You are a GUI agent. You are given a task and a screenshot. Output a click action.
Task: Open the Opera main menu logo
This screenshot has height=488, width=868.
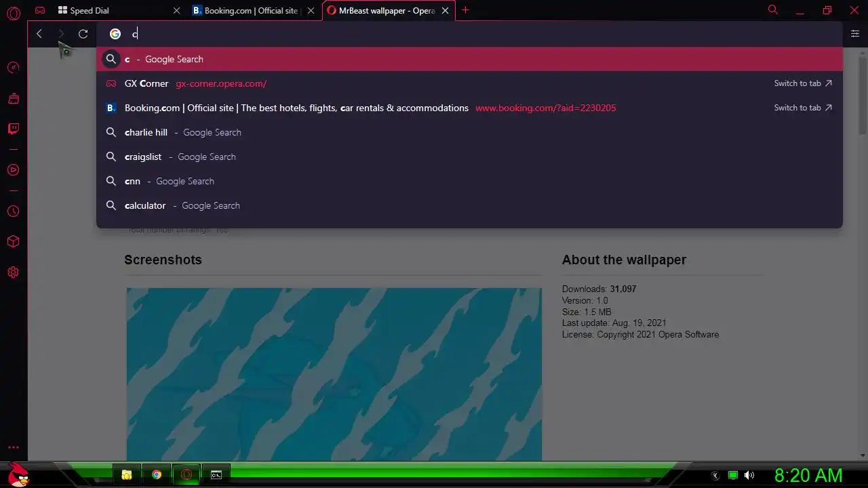pos(13,12)
